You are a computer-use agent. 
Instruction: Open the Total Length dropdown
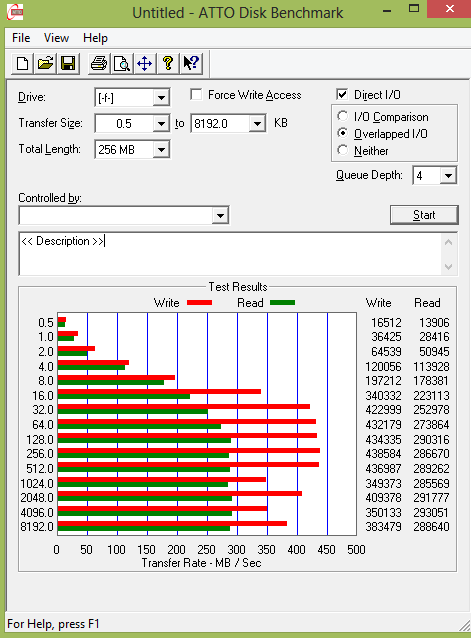[161, 150]
